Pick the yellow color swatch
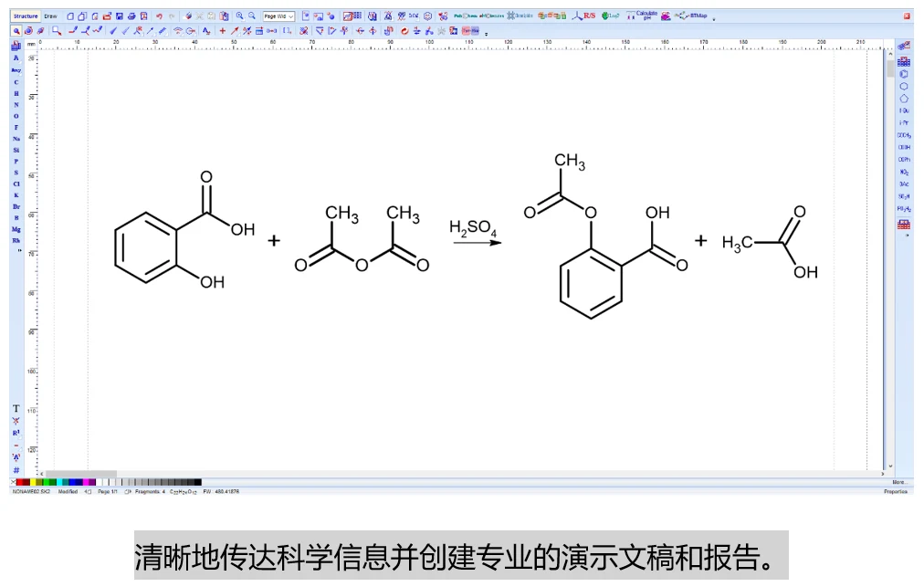The width and height of the screenshot is (924, 587). 33,482
